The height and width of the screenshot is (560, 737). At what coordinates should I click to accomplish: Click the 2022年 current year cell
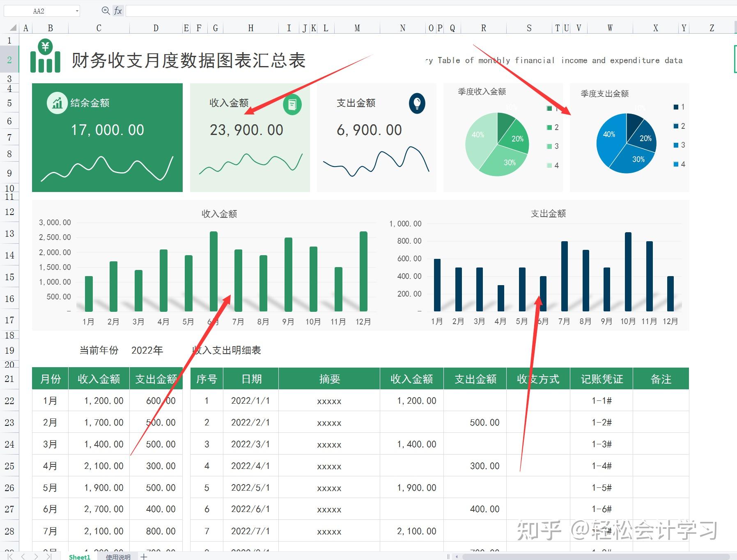(x=147, y=350)
